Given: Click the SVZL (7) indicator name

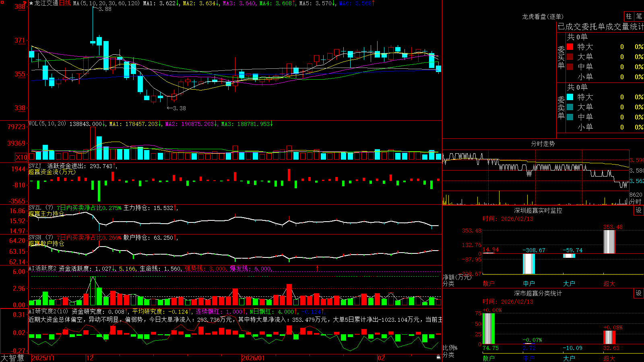Looking at the screenshot, I should coord(41,208).
